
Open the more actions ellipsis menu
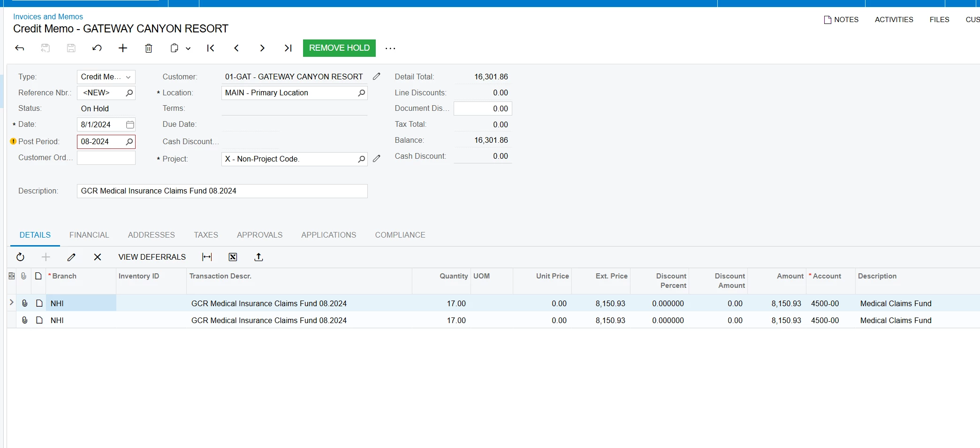tap(390, 48)
